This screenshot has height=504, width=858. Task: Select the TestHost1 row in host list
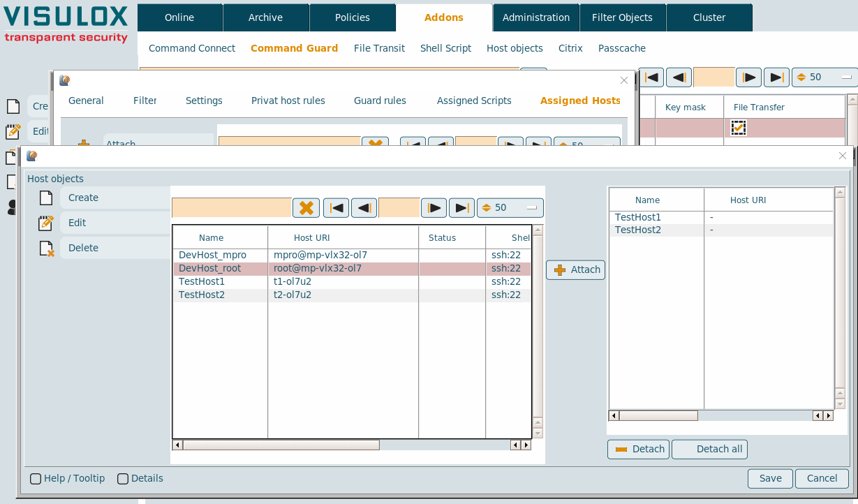pos(202,282)
